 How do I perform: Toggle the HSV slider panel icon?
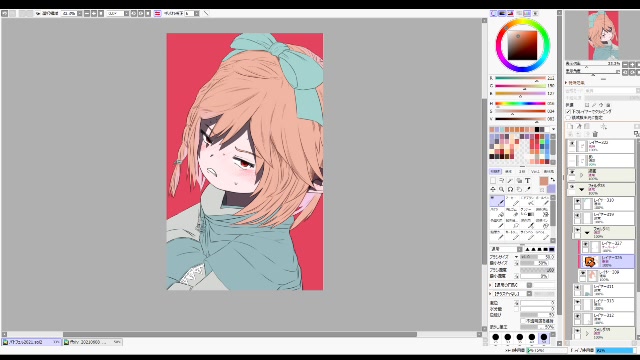(x=510, y=13)
